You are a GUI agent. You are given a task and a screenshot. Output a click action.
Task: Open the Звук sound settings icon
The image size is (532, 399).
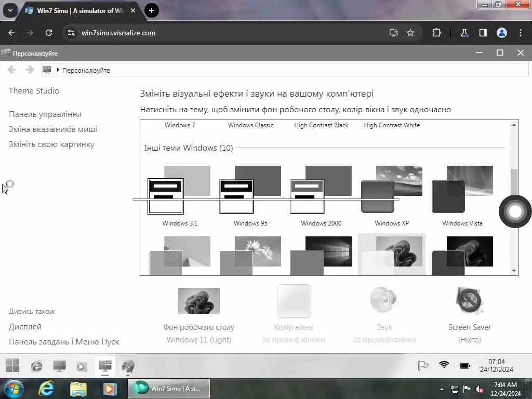(x=384, y=300)
